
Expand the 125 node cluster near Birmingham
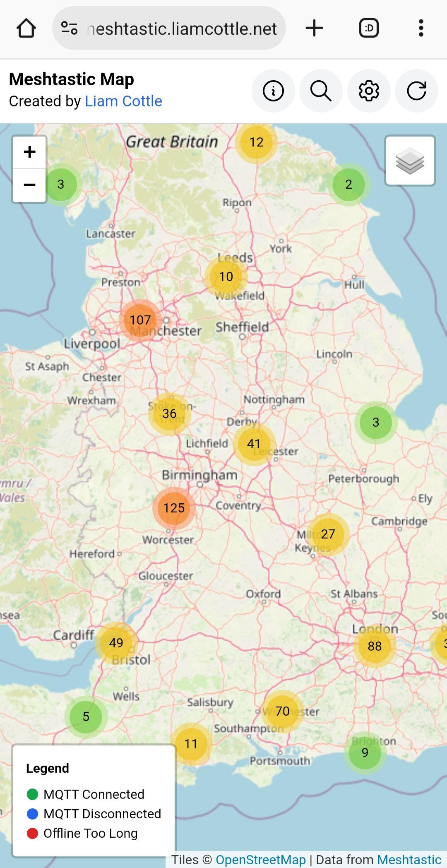click(x=174, y=508)
